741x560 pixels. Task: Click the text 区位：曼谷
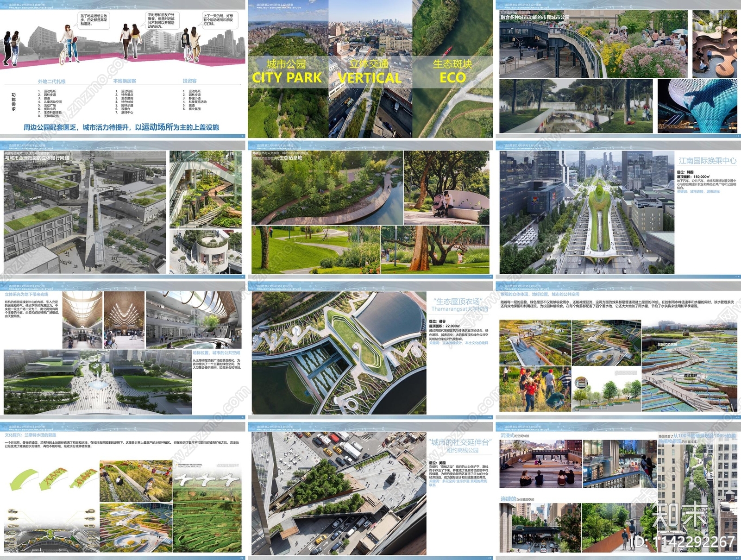pyautogui.click(x=438, y=321)
